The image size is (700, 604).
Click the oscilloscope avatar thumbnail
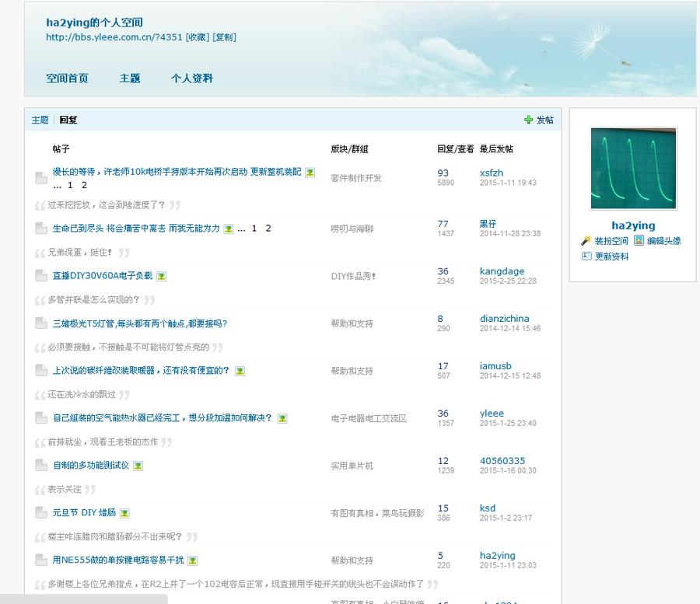(x=633, y=169)
